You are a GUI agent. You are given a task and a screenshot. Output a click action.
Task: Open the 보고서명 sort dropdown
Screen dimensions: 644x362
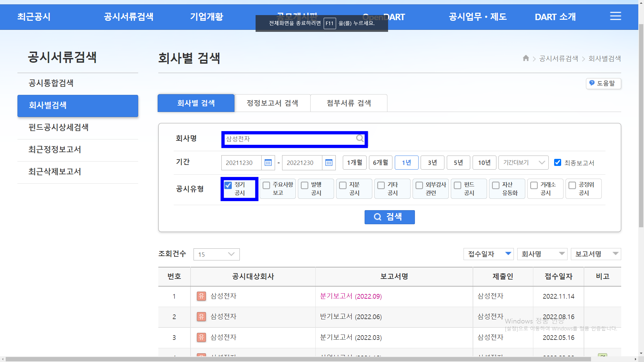point(596,254)
